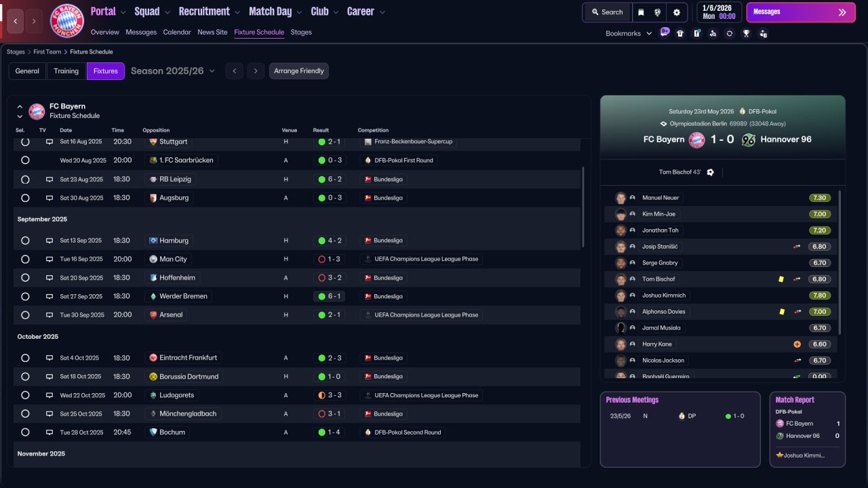868x488 pixels.
Task: Expand the Career menu chevron
Action: click(x=382, y=12)
